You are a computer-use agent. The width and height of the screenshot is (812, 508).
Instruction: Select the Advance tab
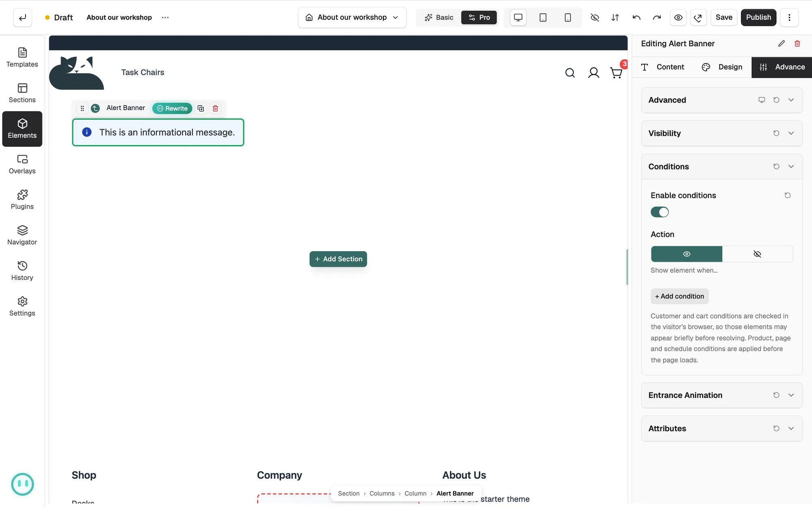(x=782, y=67)
